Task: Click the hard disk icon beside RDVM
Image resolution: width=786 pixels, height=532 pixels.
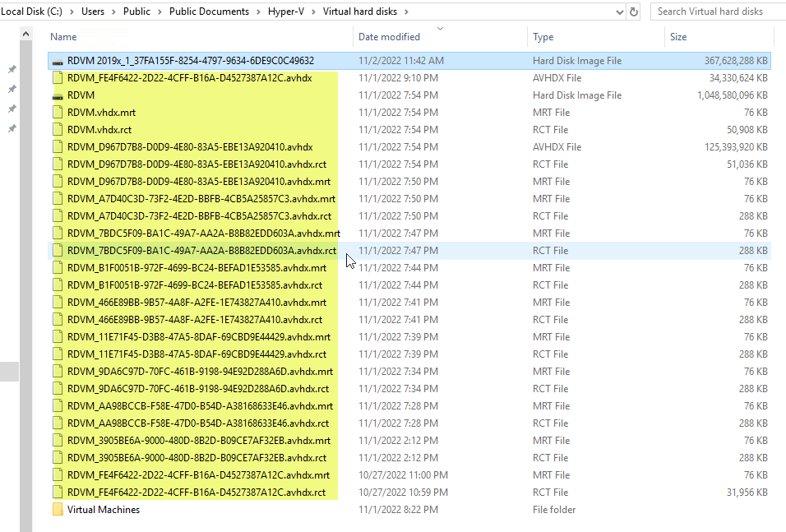Action: pos(58,96)
